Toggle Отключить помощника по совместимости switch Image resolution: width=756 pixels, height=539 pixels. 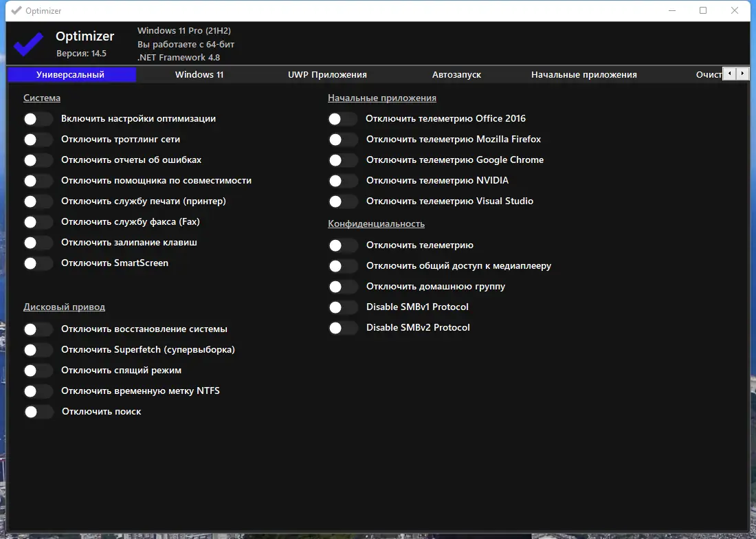[38, 181]
